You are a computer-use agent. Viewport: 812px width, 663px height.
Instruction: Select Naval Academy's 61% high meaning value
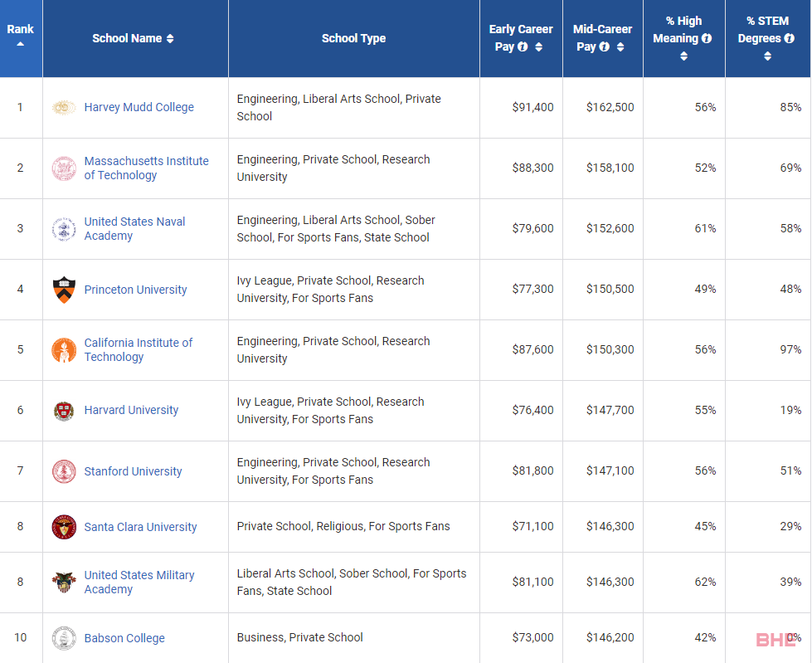click(705, 228)
